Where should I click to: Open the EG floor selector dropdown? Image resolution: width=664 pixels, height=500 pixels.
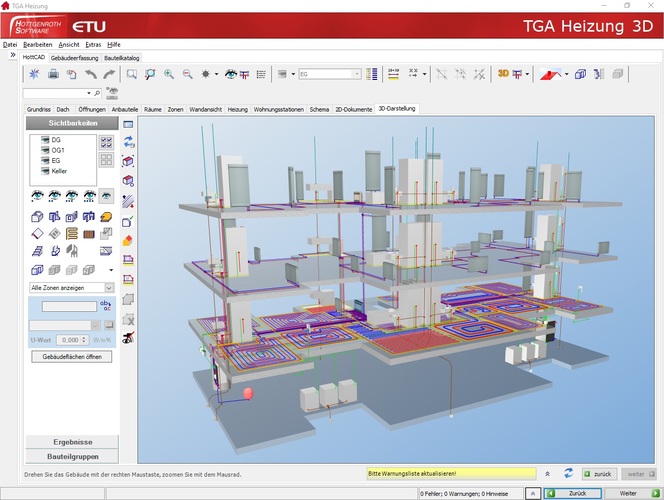click(x=356, y=74)
